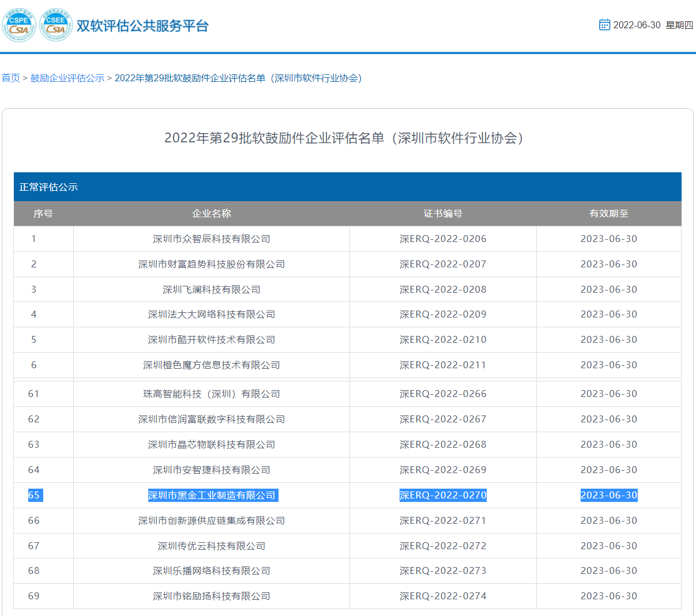Click the 有效期至 column header
This screenshot has height=616, width=696.
tap(608, 213)
